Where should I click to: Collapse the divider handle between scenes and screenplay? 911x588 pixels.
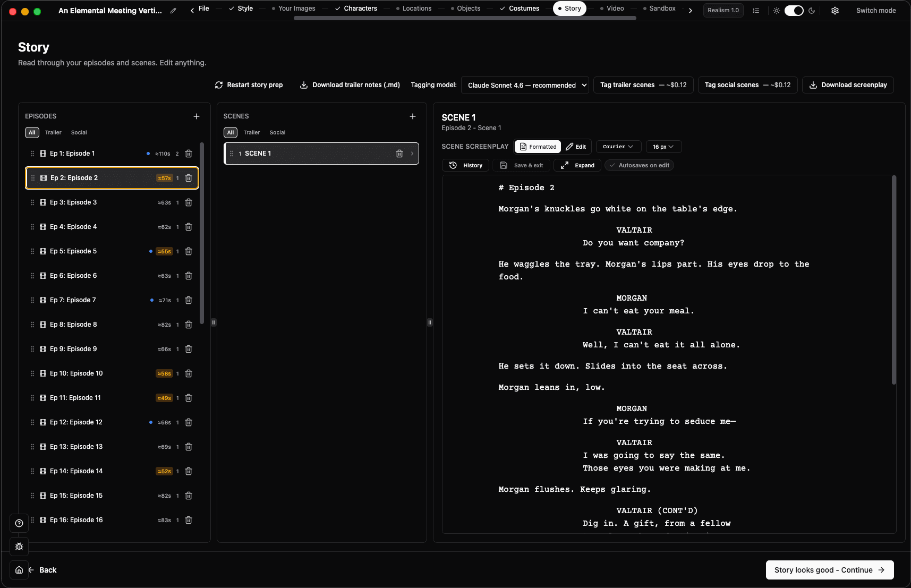click(x=430, y=322)
